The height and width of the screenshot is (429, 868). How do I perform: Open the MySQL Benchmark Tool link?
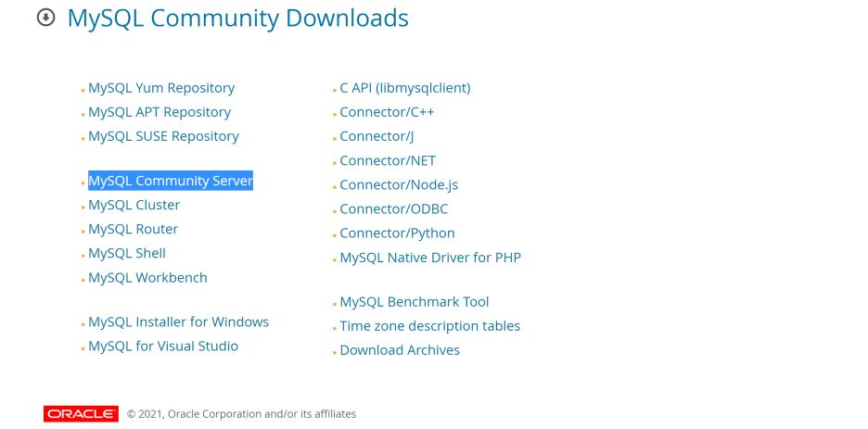(x=415, y=302)
